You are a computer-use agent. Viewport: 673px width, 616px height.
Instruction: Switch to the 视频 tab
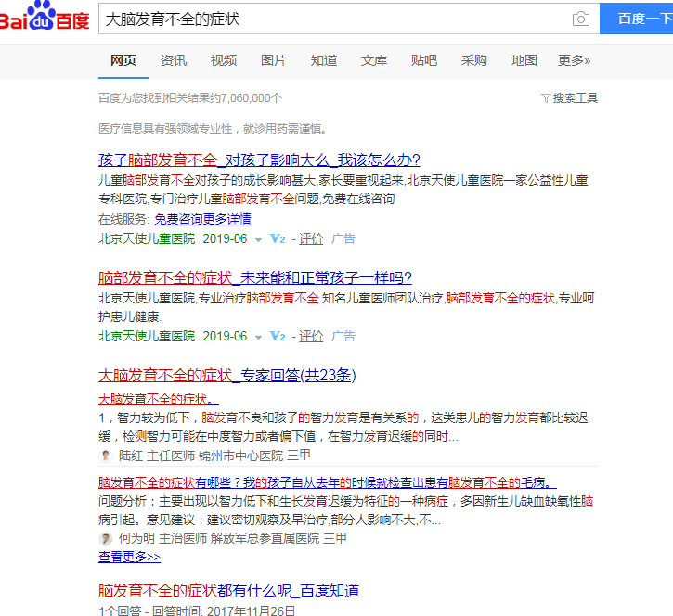coord(224,60)
